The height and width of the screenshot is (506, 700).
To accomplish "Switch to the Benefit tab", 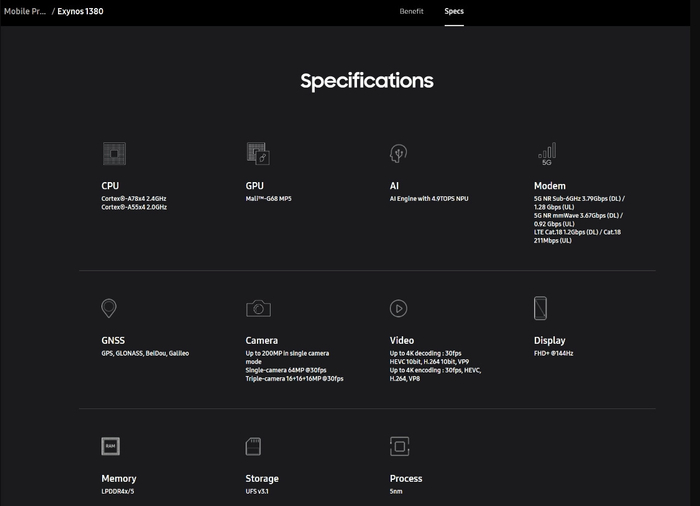I will (x=411, y=12).
